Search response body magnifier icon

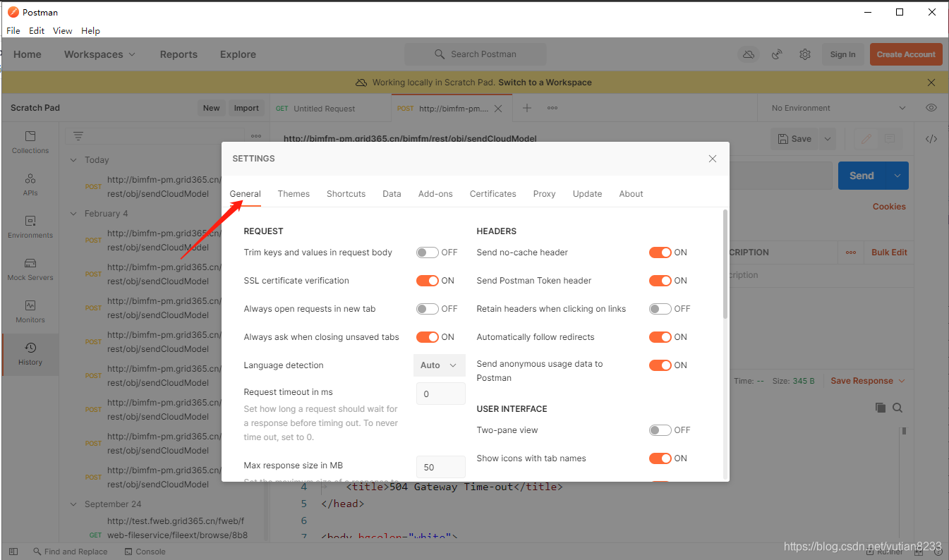[x=897, y=408]
